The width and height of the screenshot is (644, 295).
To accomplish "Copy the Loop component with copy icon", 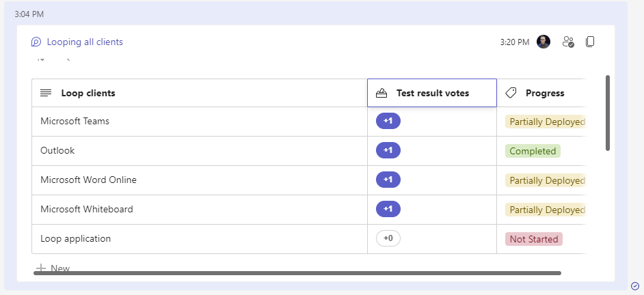I will (x=590, y=42).
